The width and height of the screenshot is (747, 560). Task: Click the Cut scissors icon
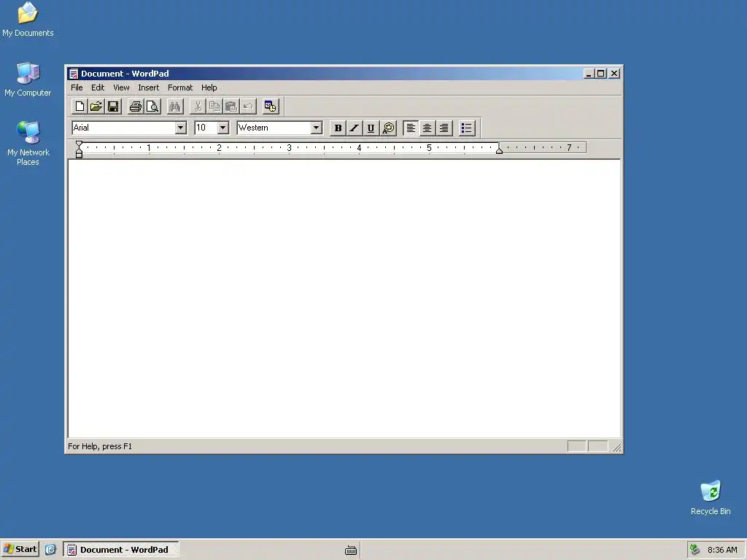(198, 106)
